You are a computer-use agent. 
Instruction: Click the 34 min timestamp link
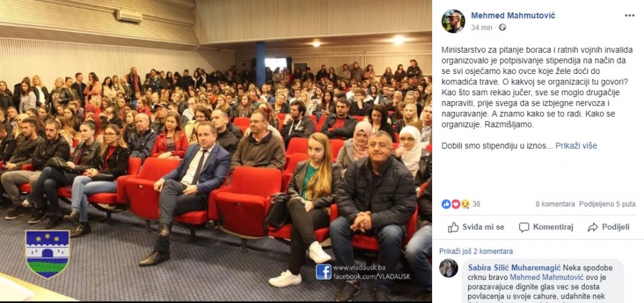point(481,28)
